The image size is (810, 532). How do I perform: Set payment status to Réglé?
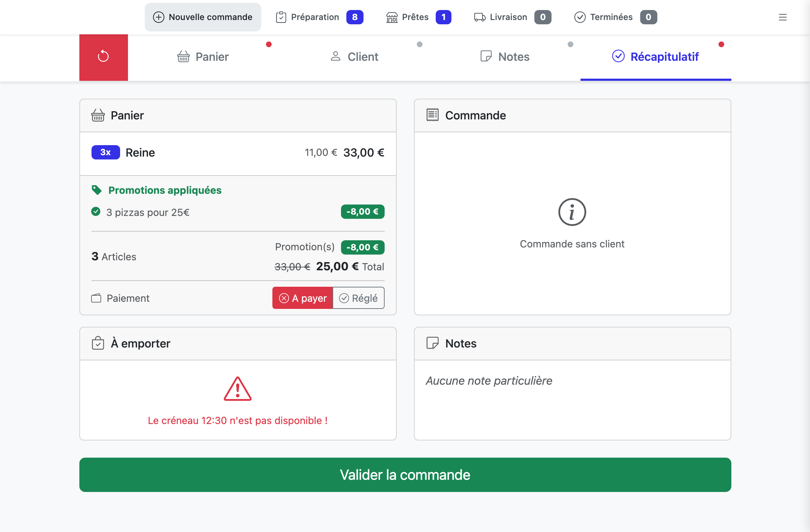(x=359, y=298)
